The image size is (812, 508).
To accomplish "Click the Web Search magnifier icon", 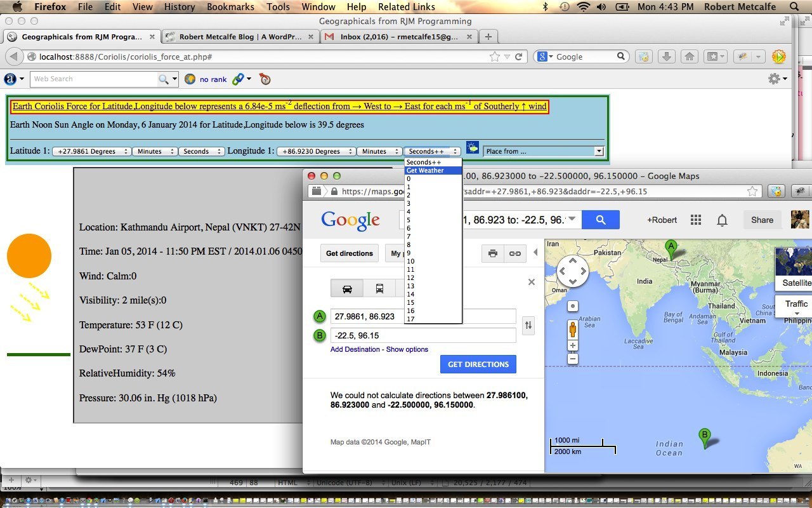I will (x=164, y=79).
